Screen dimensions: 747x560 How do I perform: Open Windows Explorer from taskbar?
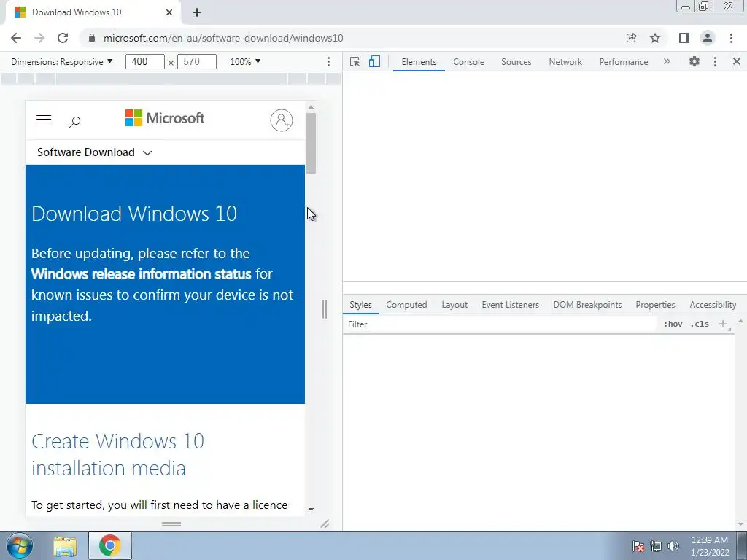tap(65, 545)
